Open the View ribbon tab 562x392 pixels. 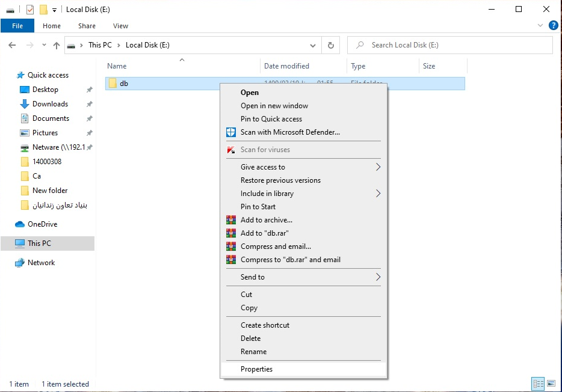click(120, 26)
